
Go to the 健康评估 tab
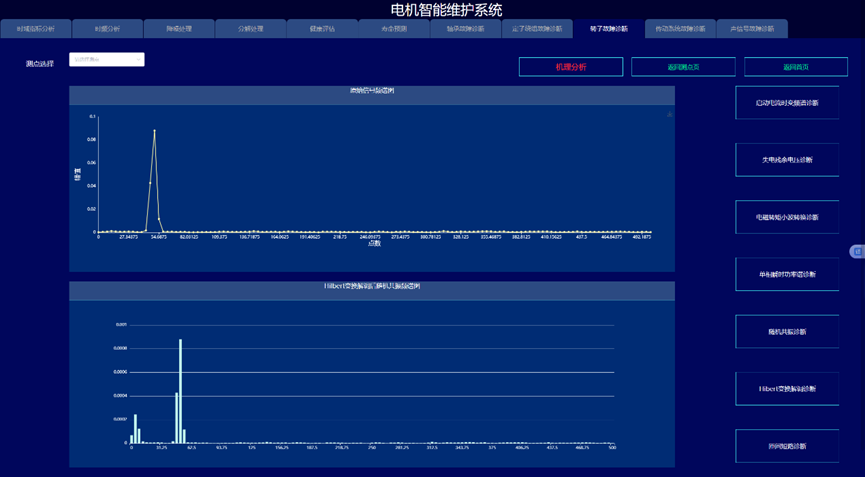322,29
